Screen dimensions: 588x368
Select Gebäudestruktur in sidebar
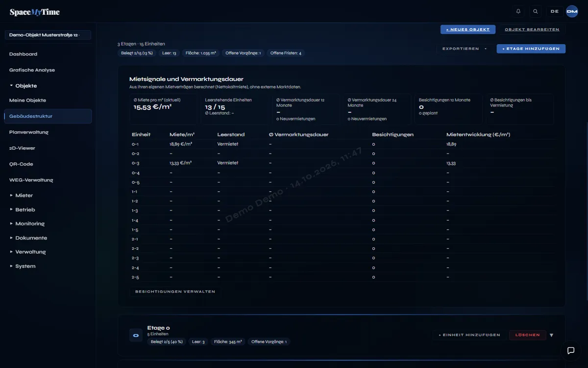coord(48,116)
